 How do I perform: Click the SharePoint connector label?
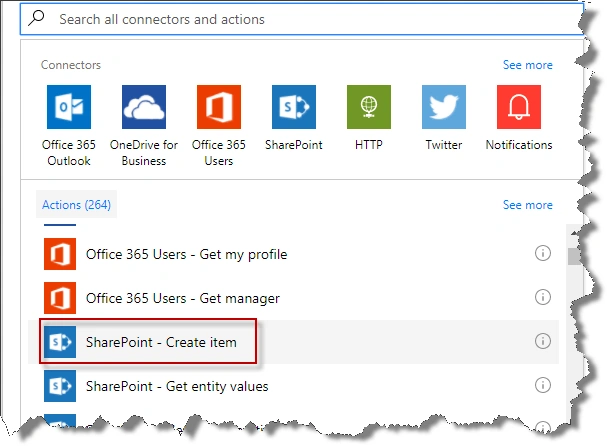(x=294, y=145)
